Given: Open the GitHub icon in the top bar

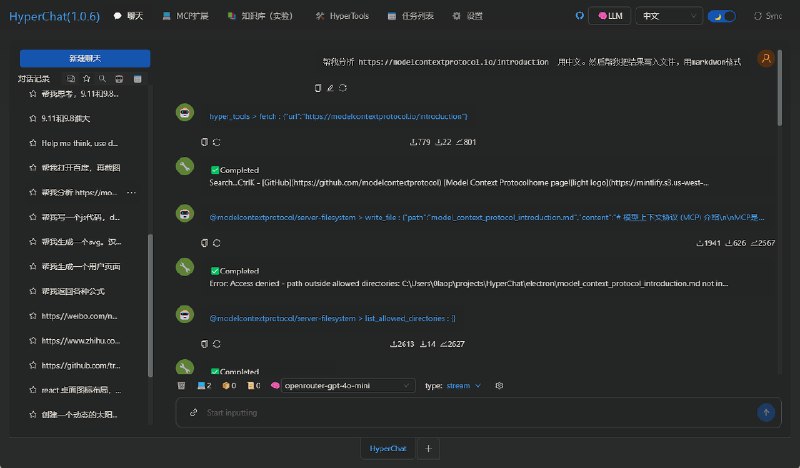Looking at the screenshot, I should (x=579, y=16).
